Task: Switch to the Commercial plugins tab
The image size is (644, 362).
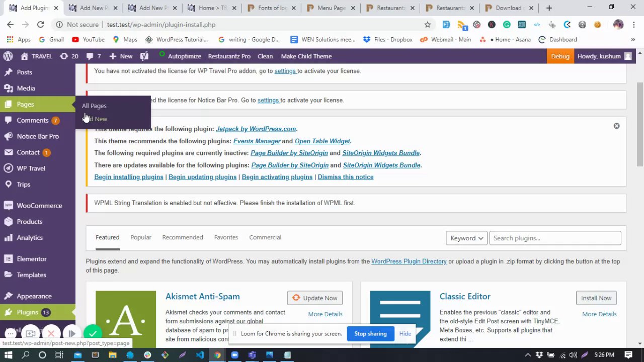Action: pos(265,237)
